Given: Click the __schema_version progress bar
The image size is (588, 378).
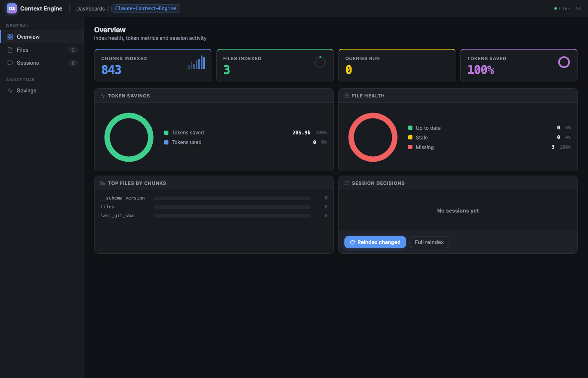Looking at the screenshot, I should 232,198.
